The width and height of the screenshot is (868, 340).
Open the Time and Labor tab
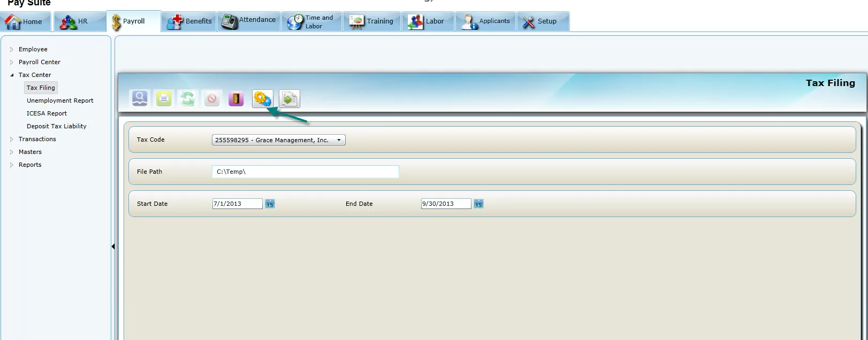pos(311,21)
